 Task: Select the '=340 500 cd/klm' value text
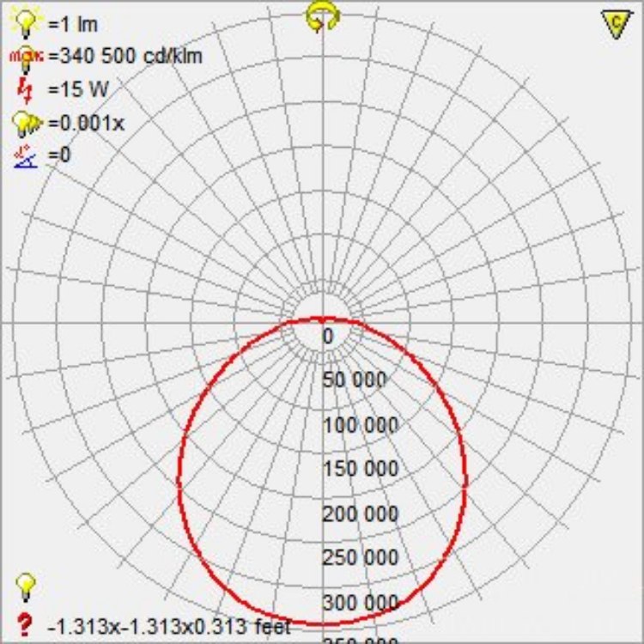tap(125, 57)
